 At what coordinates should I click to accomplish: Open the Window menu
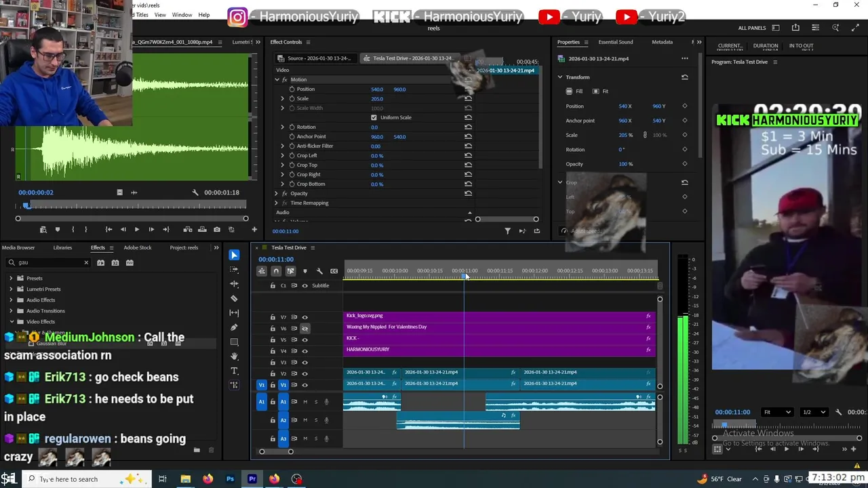coord(182,15)
